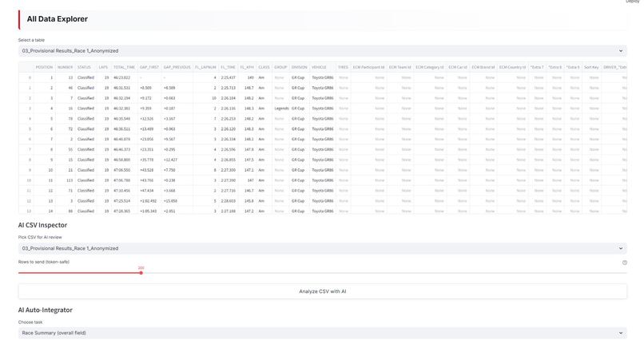Viewport: 644px width, 340px height.
Task: Select the gap cell '+12.526'
Action: click(x=149, y=119)
